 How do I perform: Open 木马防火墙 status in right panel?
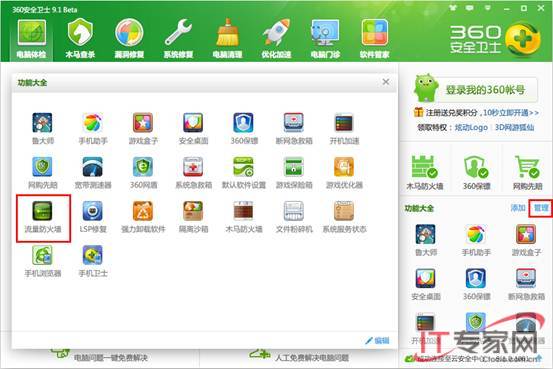pyautogui.click(x=425, y=173)
